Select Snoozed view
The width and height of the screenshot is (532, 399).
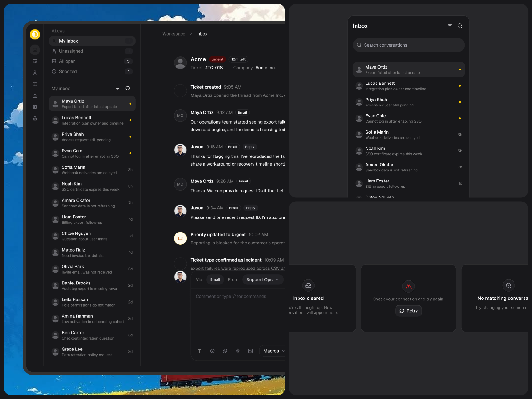coord(92,71)
